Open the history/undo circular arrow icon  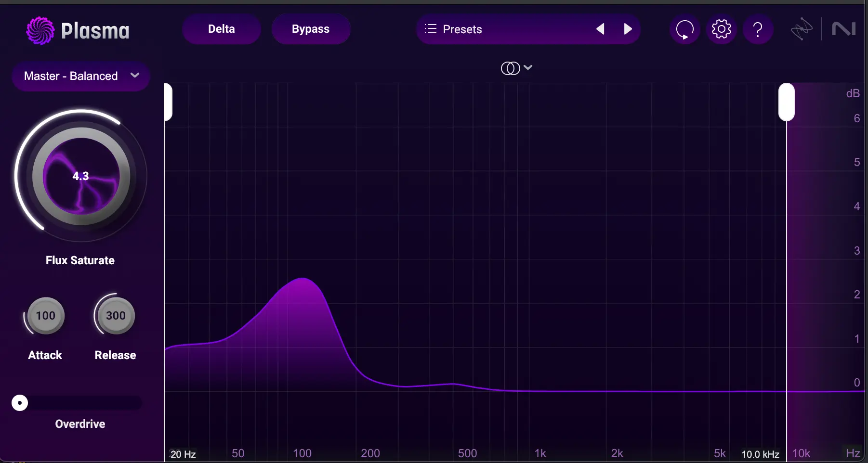pyautogui.click(x=684, y=29)
